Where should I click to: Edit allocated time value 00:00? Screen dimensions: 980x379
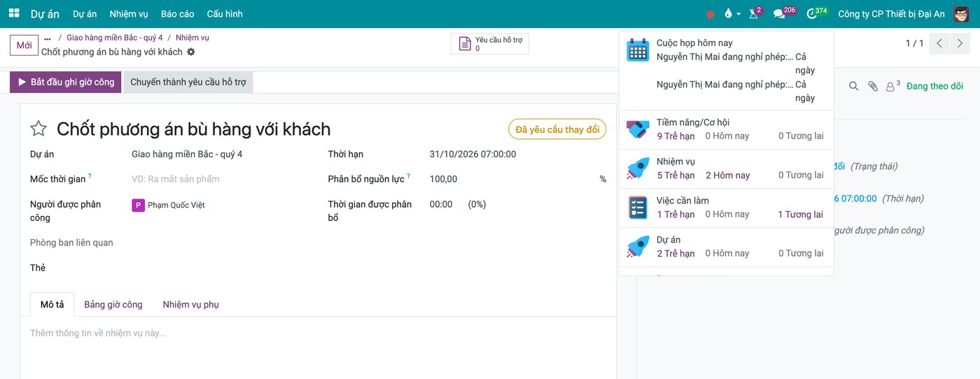441,204
